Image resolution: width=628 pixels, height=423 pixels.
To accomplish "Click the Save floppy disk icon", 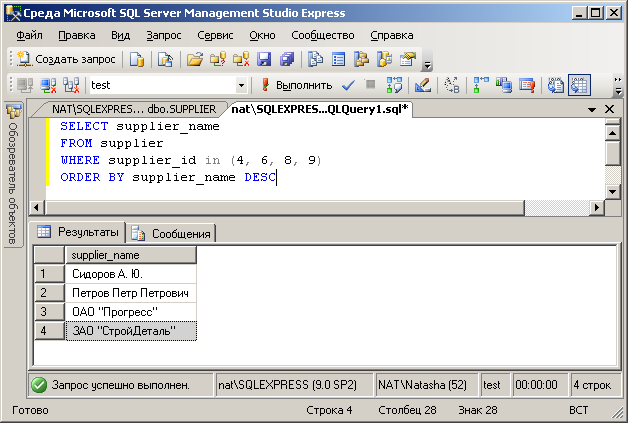I will click(x=264, y=59).
